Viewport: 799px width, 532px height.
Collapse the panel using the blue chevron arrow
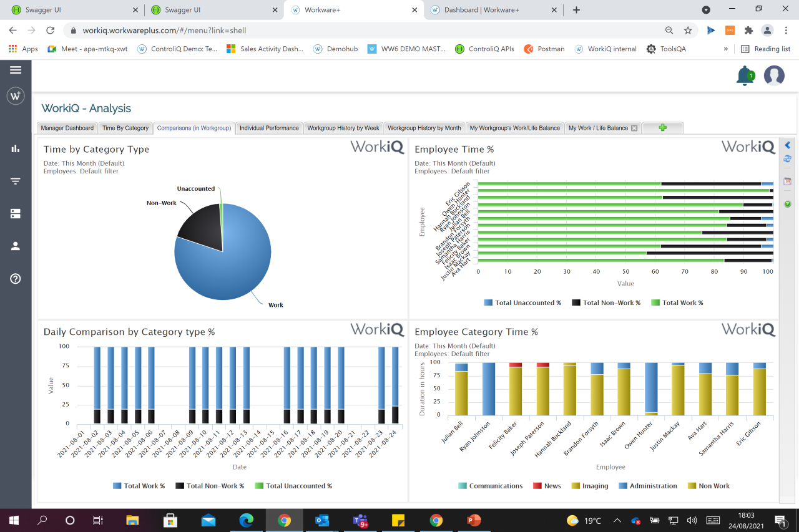[x=787, y=144]
